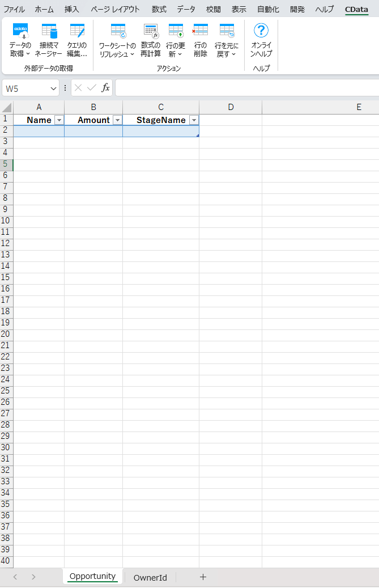The height and width of the screenshot is (588, 379).
Task: Select row 12 header
Action: (6, 243)
